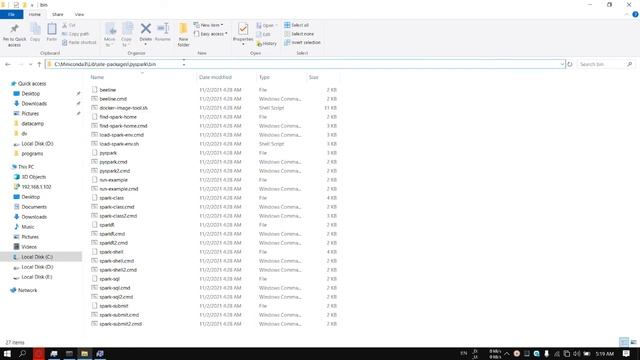Open the File menu tab
This screenshot has width=640, height=360.
tap(11, 14)
